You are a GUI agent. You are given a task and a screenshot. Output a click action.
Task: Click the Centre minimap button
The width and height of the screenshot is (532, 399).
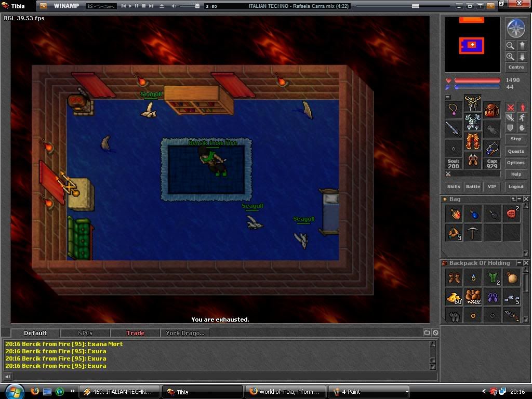(516, 67)
